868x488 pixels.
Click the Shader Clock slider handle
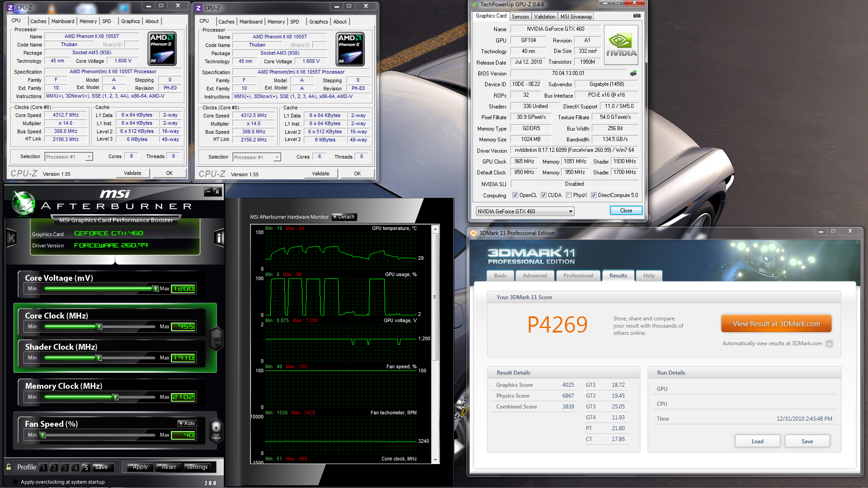point(99,358)
